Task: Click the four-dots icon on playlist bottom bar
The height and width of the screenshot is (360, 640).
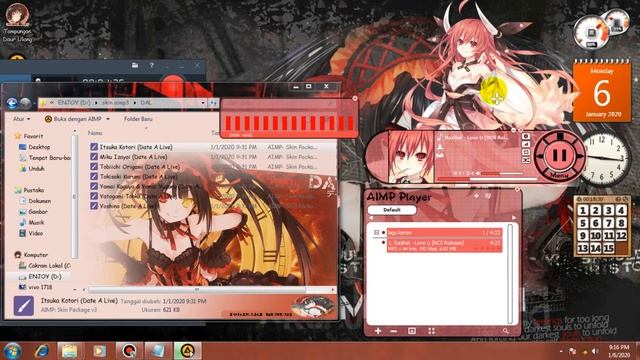Action: click(431, 331)
